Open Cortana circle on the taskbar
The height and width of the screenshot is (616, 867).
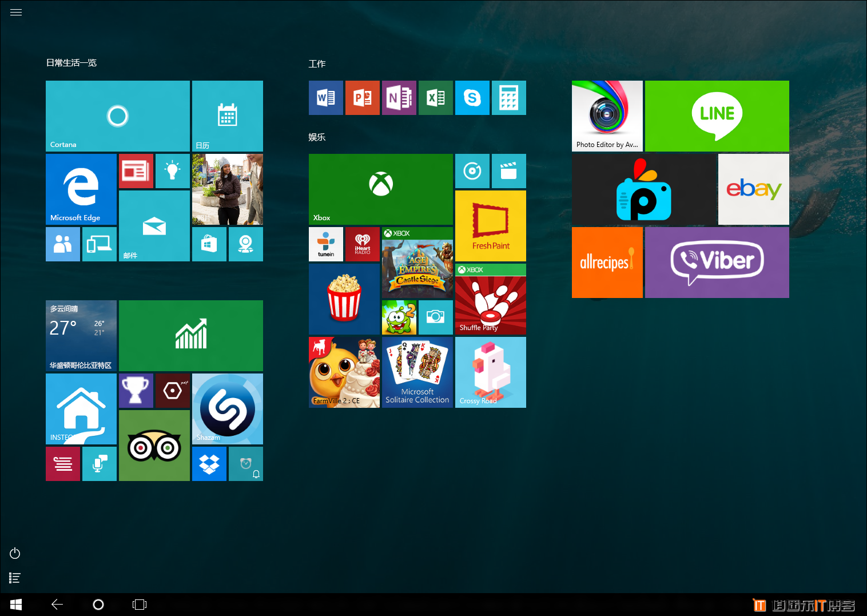pyautogui.click(x=98, y=605)
